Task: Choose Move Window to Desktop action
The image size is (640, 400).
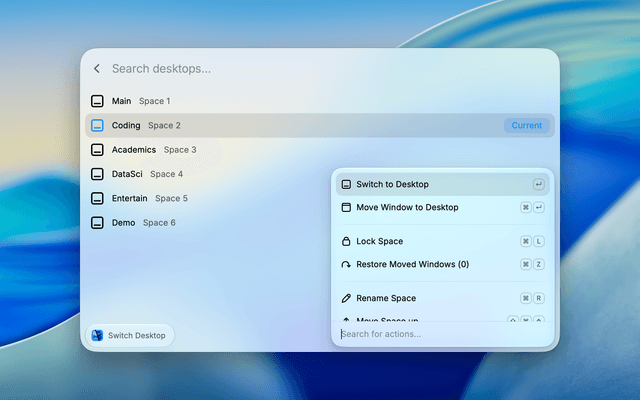Action: point(442,207)
